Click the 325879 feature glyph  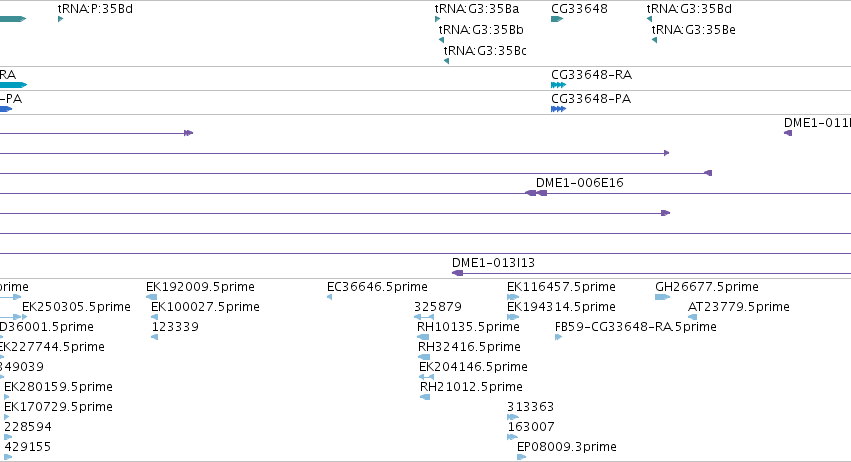(424, 317)
